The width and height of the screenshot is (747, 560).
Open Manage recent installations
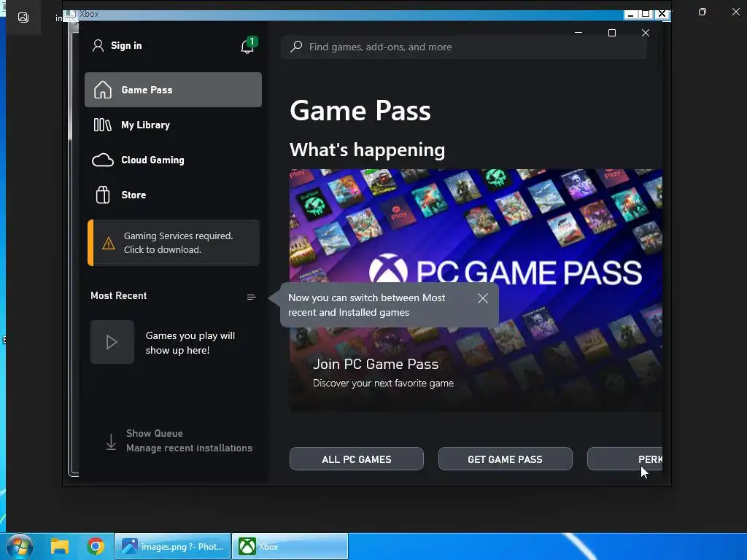tap(189, 448)
